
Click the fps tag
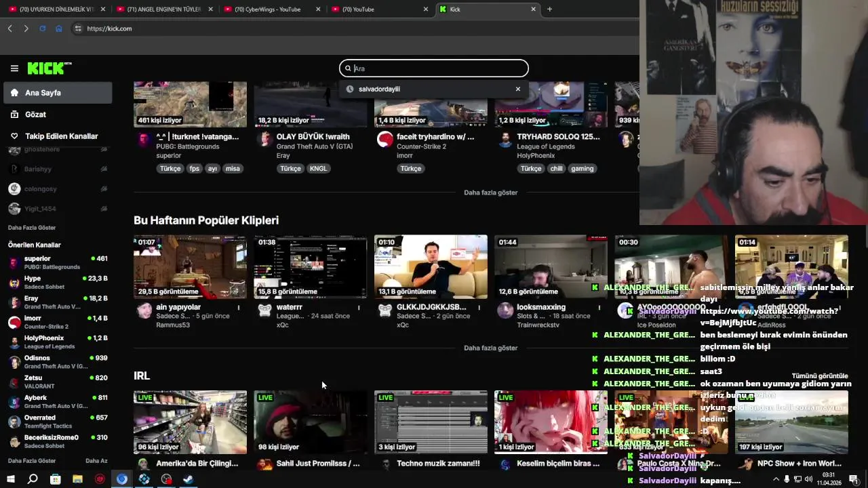(x=195, y=169)
